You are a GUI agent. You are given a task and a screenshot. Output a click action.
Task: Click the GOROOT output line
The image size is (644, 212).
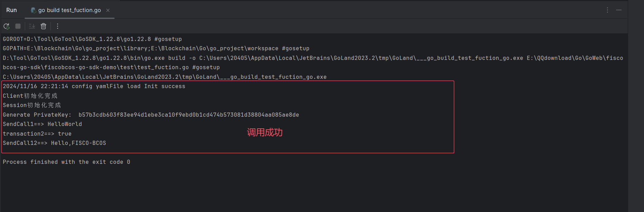click(92, 39)
